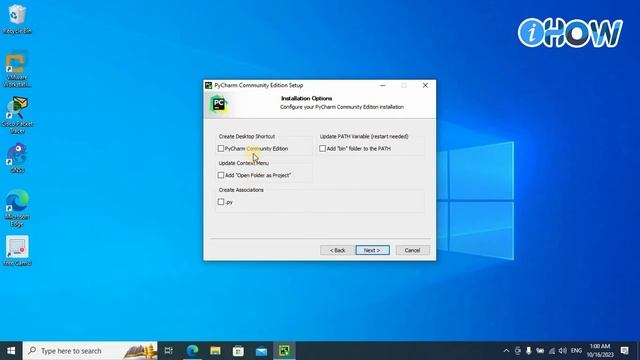
Task: Launch Microsoft Edge from the taskbar
Action: (x=192, y=351)
